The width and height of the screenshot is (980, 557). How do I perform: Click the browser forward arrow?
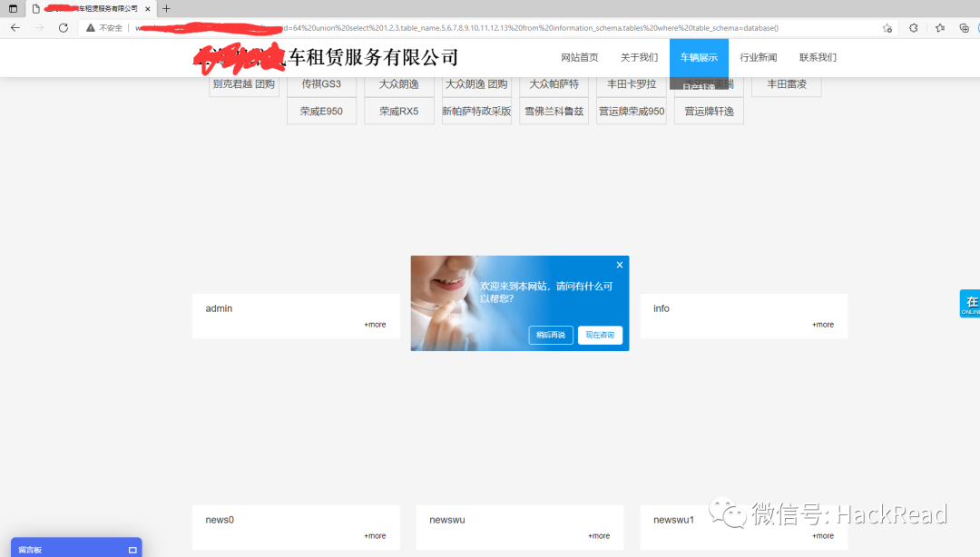click(39, 27)
